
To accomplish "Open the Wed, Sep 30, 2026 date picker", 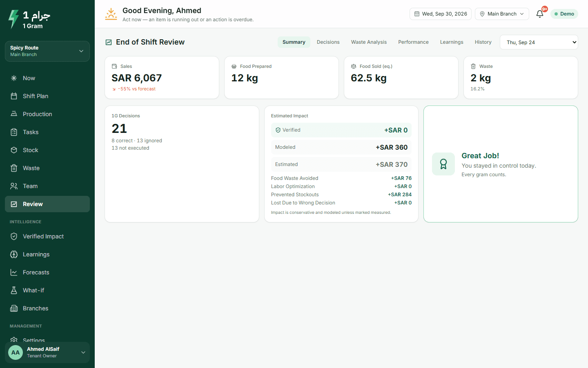I will pyautogui.click(x=441, y=14).
